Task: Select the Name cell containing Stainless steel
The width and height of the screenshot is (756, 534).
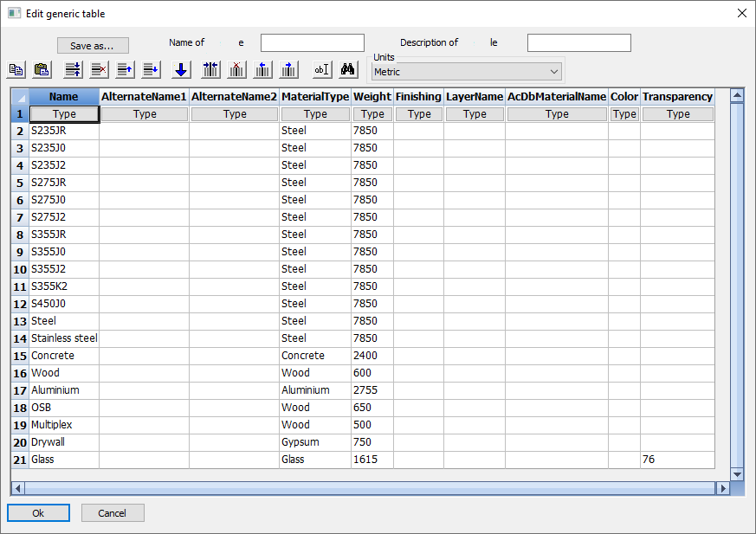Action: click(64, 338)
